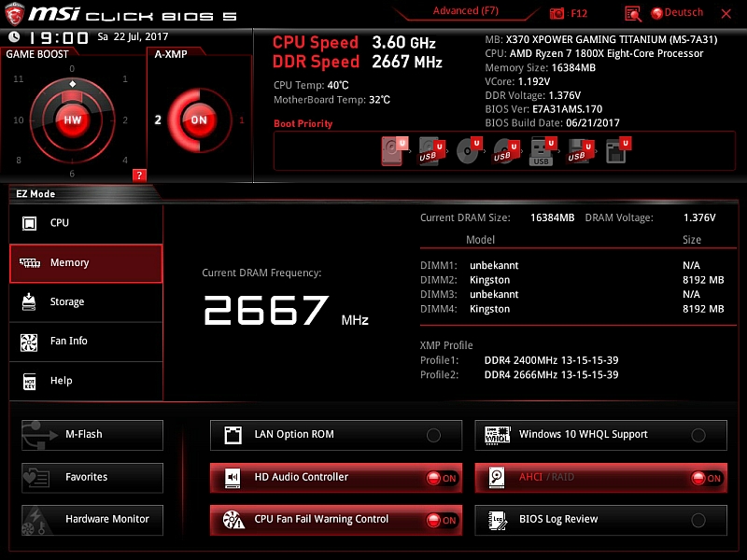Click the Help hotkey icon
This screenshot has width=747, height=560.
click(x=30, y=382)
